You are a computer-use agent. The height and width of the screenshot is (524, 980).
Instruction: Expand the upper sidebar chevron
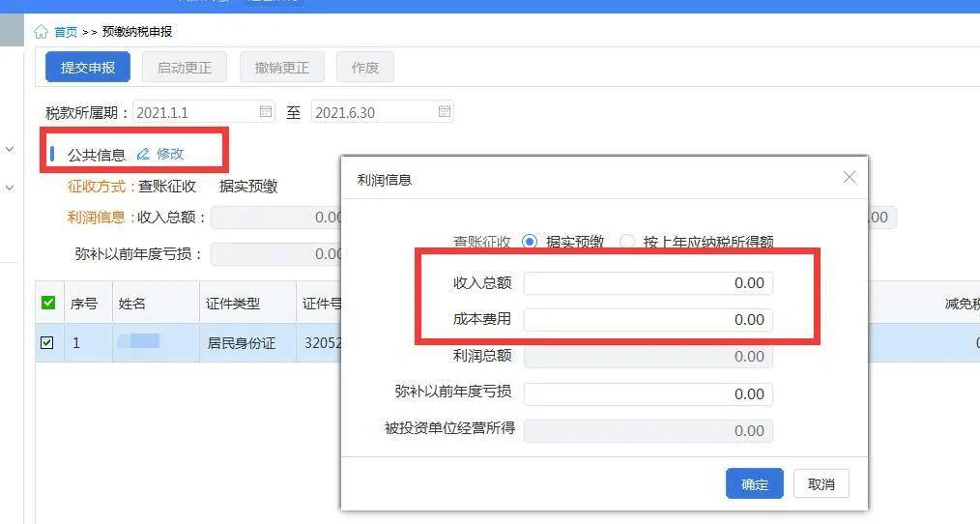point(10,149)
